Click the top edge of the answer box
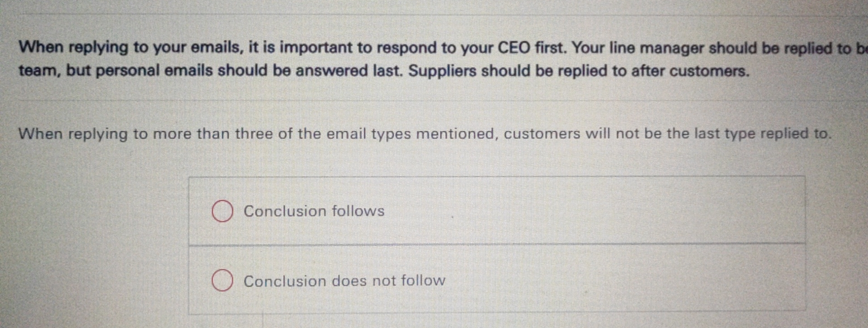The width and height of the screenshot is (868, 328). (497, 177)
